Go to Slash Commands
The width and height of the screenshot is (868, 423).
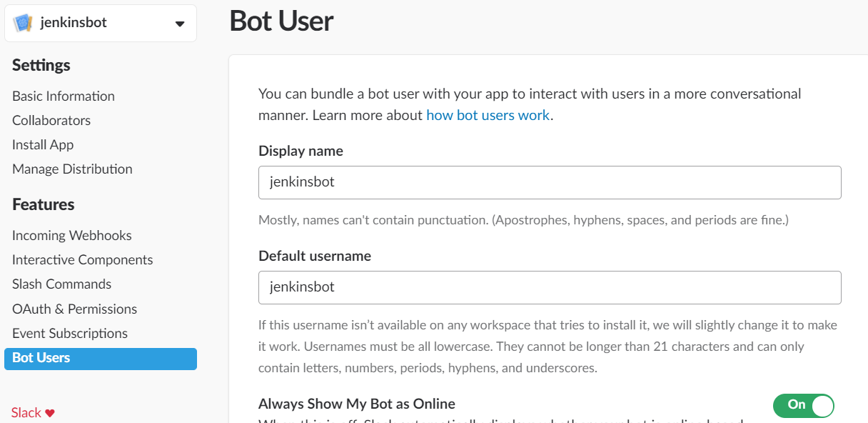(62, 284)
